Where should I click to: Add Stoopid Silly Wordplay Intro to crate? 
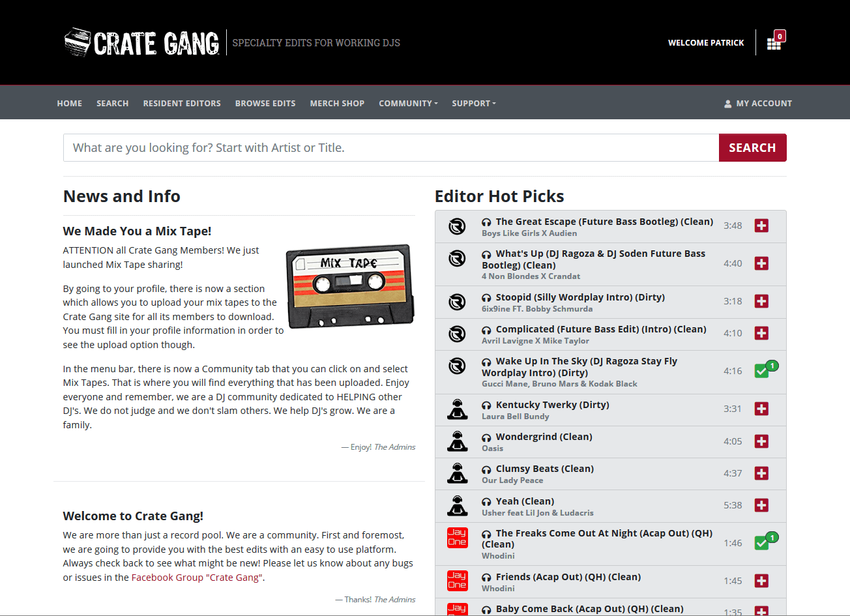761,301
